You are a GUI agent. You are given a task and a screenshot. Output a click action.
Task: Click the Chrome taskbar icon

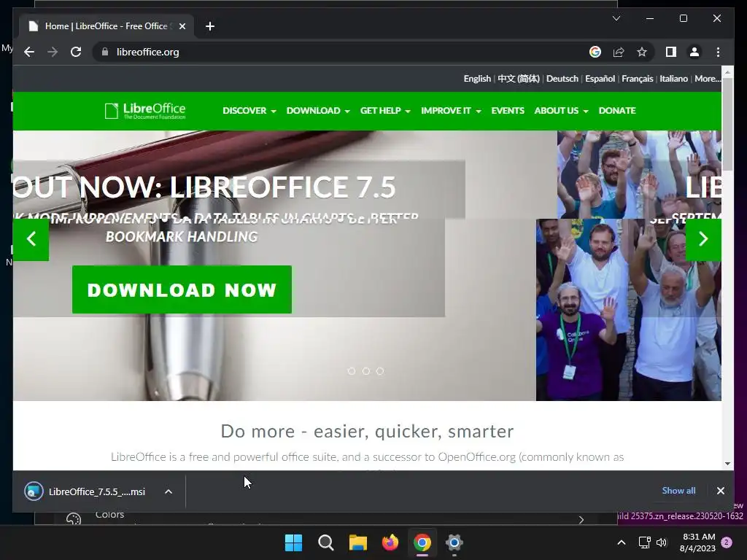pyautogui.click(x=422, y=542)
